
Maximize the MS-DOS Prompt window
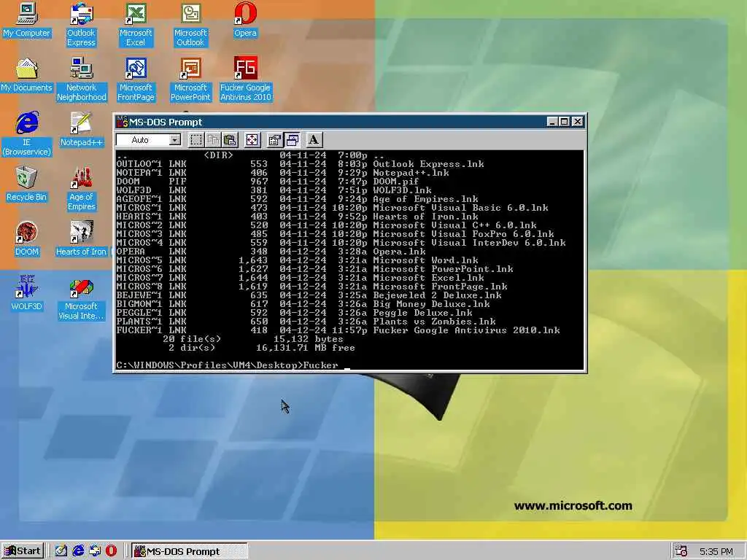pyautogui.click(x=564, y=122)
